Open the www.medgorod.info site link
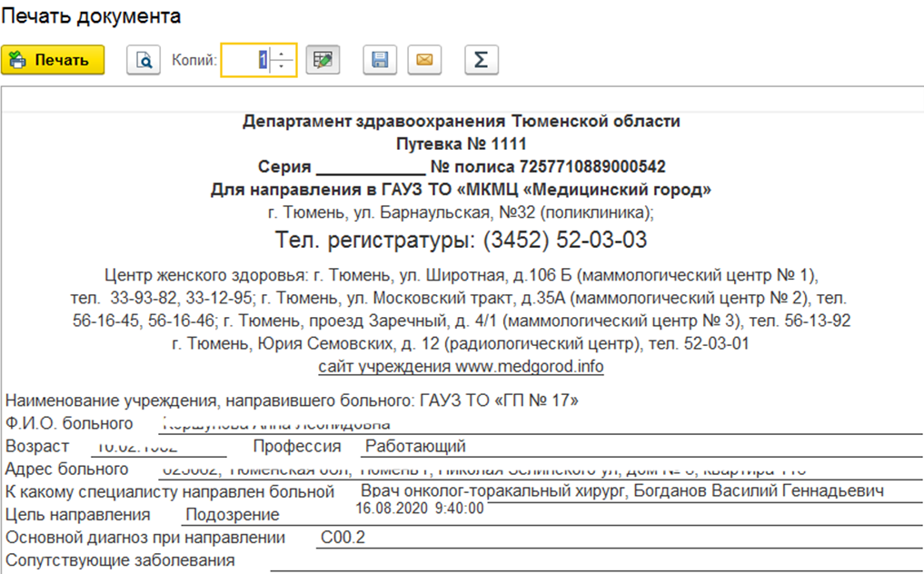 (461, 367)
